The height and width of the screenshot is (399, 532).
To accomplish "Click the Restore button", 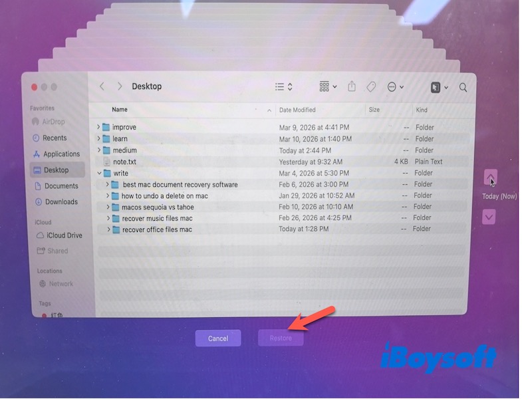I will 281,338.
